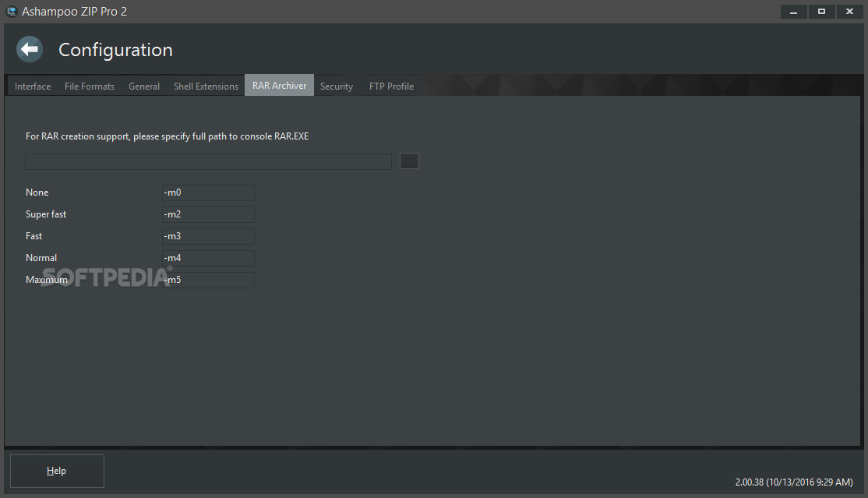This screenshot has height=498, width=868.
Task: Switch to the Security tab
Action: coord(337,86)
